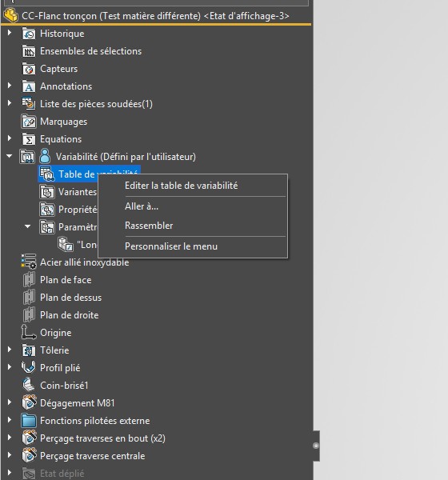Collapse the Paramètres sub-node
The width and height of the screenshot is (448, 480).
(x=27, y=226)
